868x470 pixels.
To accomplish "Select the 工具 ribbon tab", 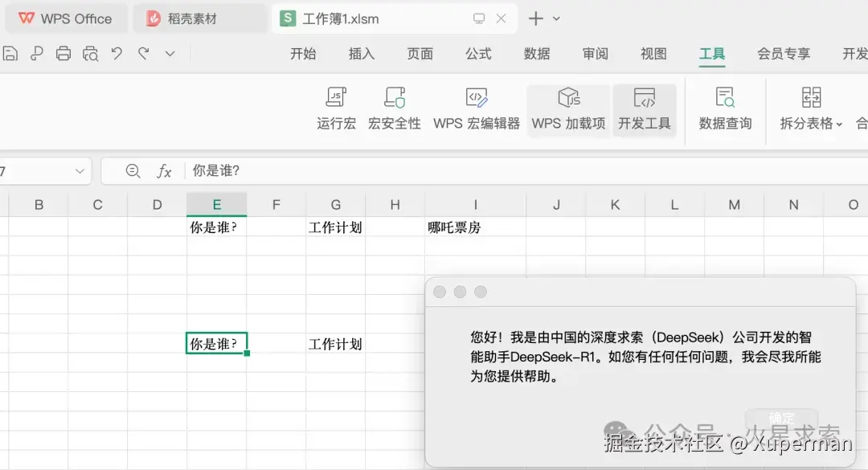I will (x=712, y=54).
